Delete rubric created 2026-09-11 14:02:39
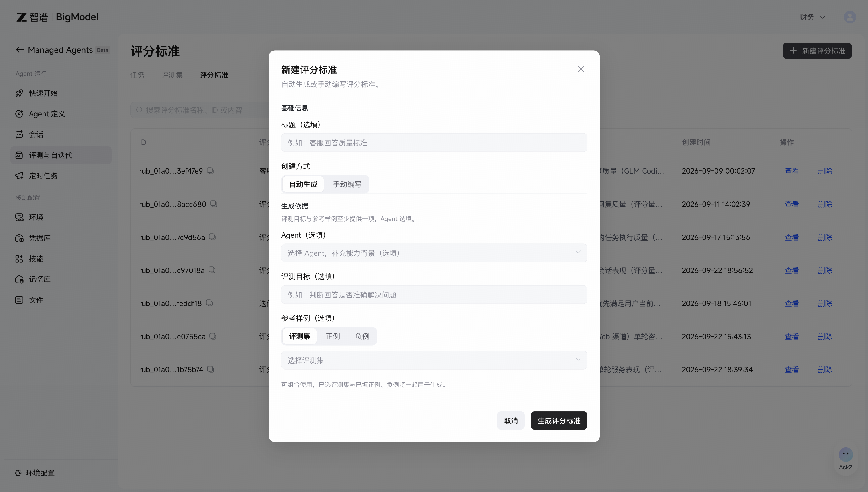Viewport: 868px width, 492px height. click(825, 204)
